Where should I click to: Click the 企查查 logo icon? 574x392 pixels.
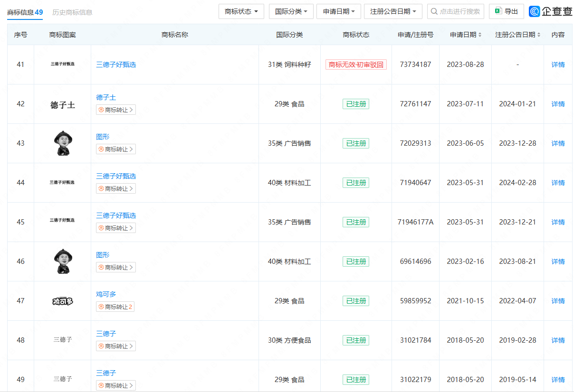click(535, 11)
